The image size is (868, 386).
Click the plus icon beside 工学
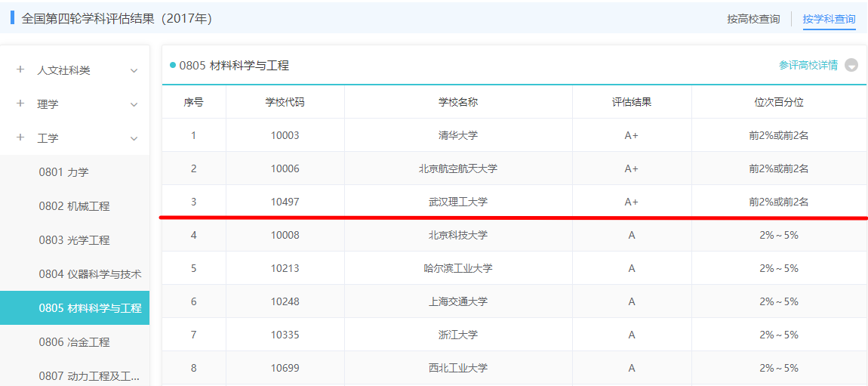coord(20,137)
